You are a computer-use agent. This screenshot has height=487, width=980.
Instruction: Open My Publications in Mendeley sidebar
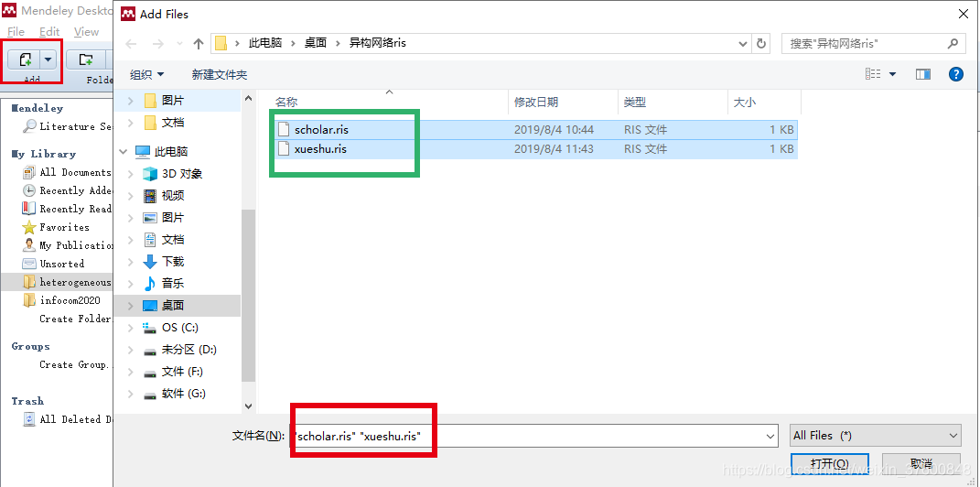[x=68, y=245]
